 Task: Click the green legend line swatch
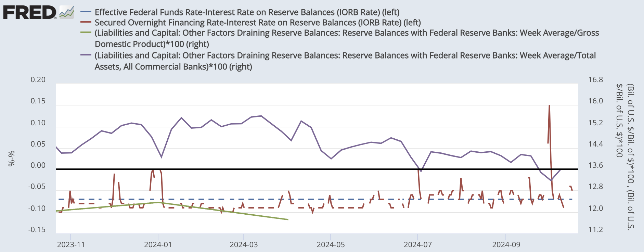tap(86, 33)
